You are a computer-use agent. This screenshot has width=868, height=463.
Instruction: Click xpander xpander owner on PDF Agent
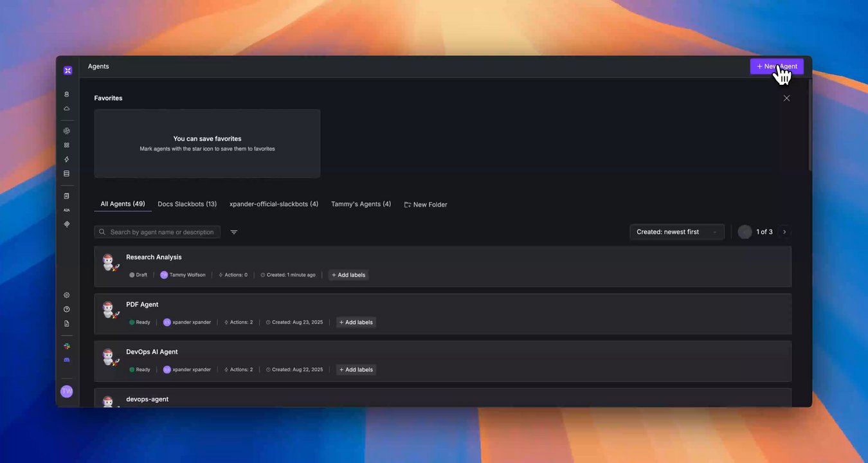(186, 322)
